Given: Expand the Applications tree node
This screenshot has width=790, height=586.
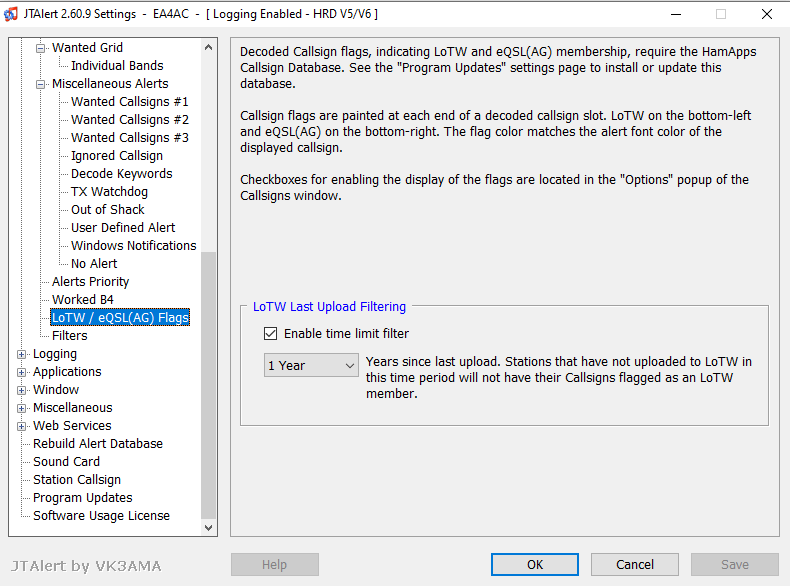Looking at the screenshot, I should point(21,372).
